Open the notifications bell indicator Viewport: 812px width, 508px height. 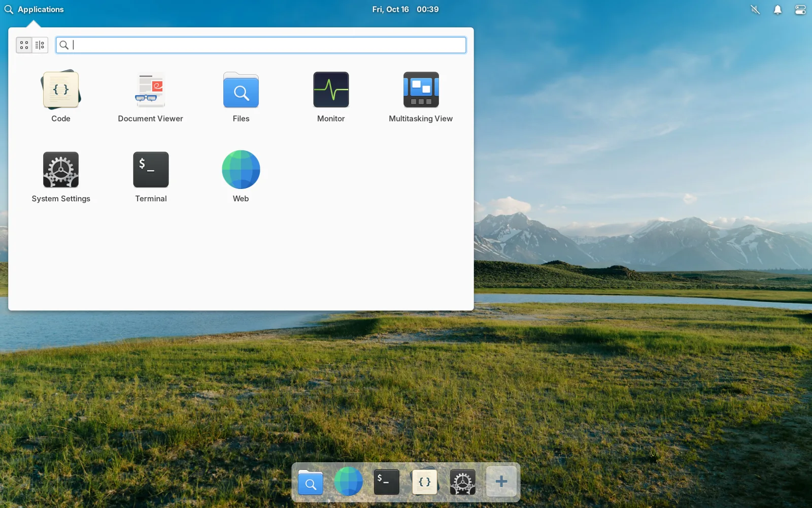point(777,10)
